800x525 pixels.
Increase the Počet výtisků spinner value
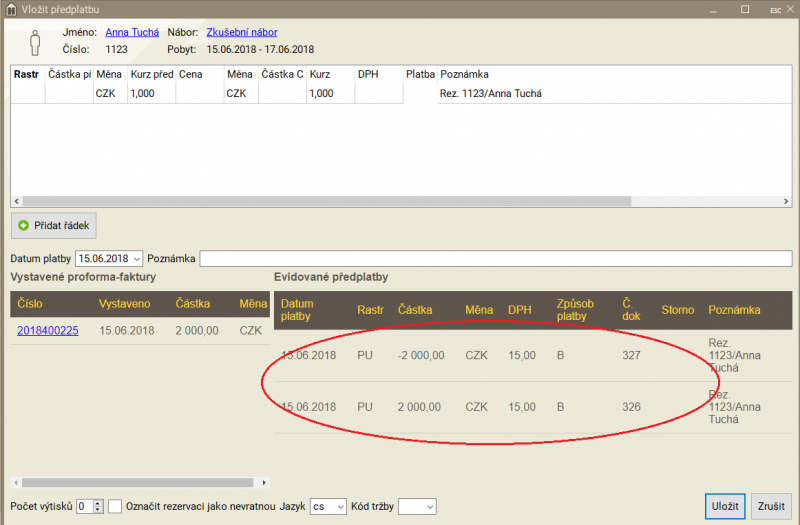97,502
